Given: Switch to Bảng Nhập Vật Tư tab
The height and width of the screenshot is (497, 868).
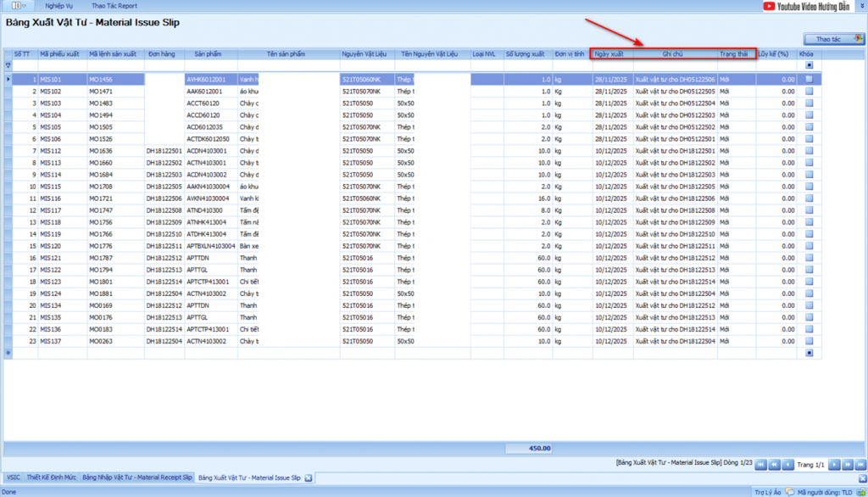Looking at the screenshot, I should click(136, 478).
